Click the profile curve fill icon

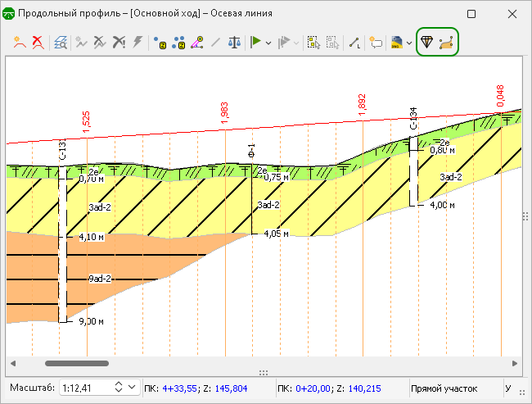[446, 42]
